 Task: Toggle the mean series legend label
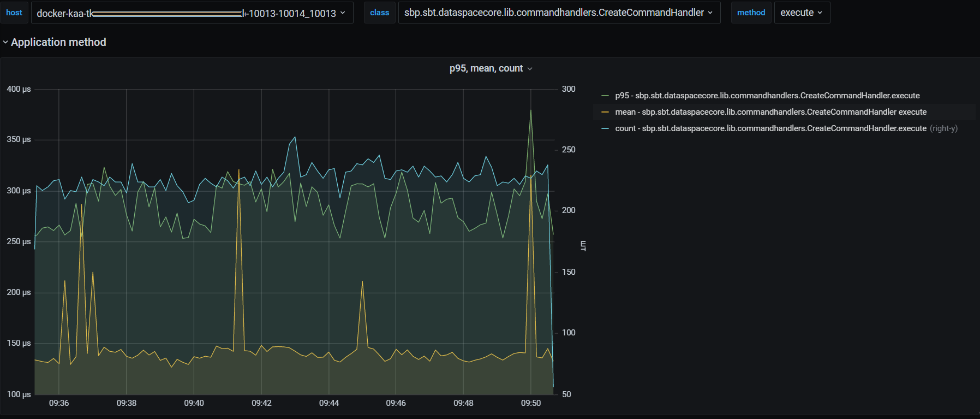(770, 112)
